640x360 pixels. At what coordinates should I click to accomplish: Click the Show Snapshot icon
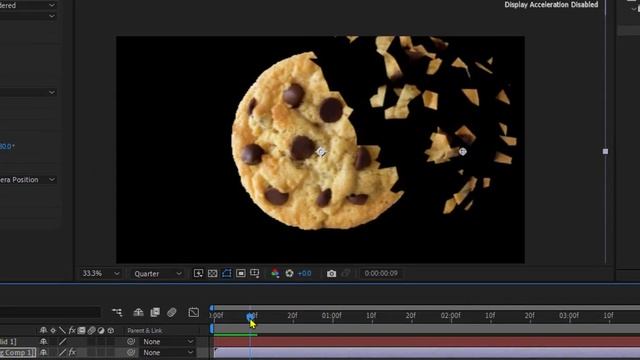[x=346, y=273]
